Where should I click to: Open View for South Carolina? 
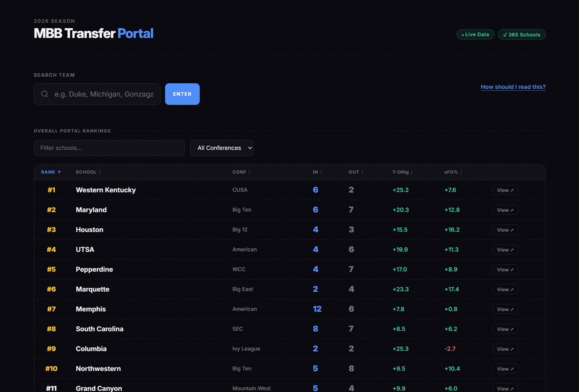click(x=505, y=329)
